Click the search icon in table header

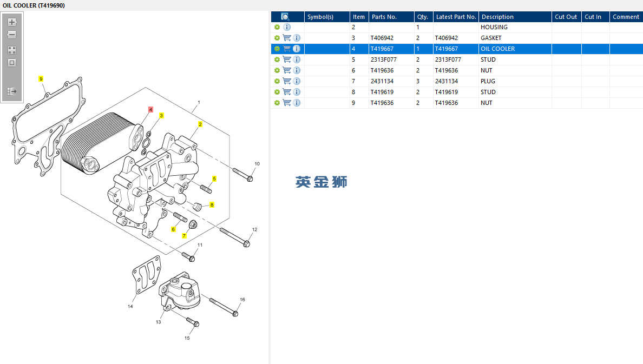285,17
